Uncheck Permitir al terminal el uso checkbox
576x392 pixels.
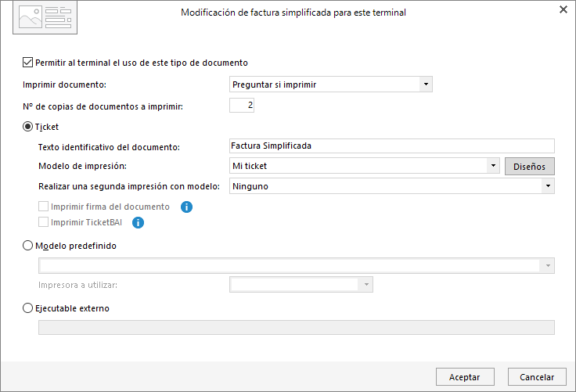point(27,63)
